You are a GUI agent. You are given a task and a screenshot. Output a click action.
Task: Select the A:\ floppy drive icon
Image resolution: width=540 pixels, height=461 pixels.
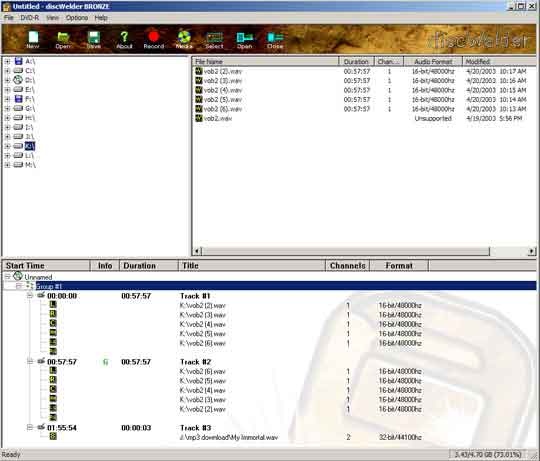coord(18,61)
